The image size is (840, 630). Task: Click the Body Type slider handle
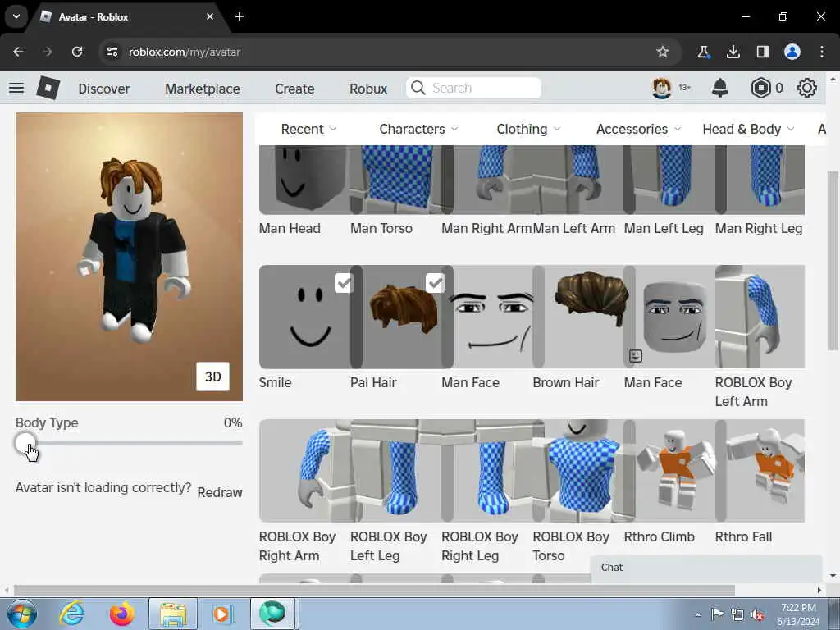pyautogui.click(x=25, y=443)
